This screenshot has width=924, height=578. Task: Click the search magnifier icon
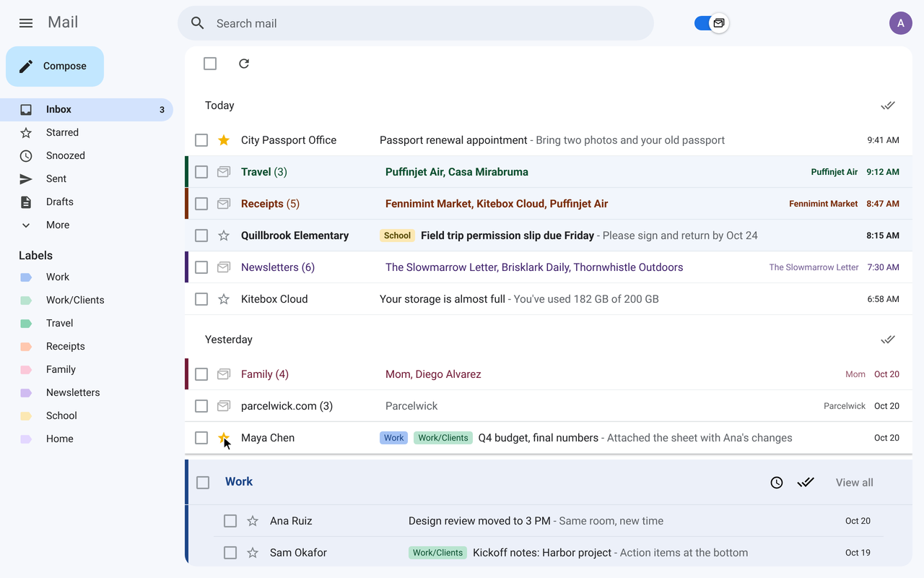(198, 23)
